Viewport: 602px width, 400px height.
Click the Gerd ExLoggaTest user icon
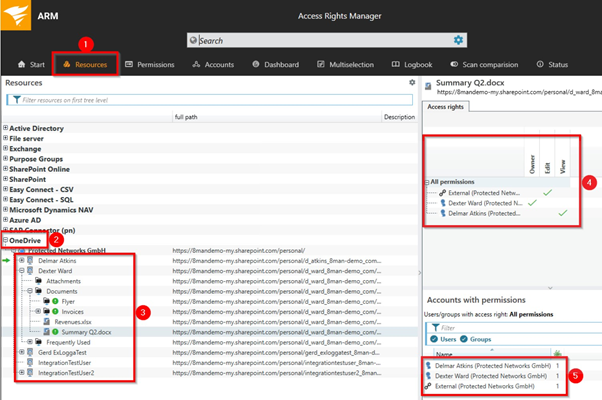pos(30,352)
